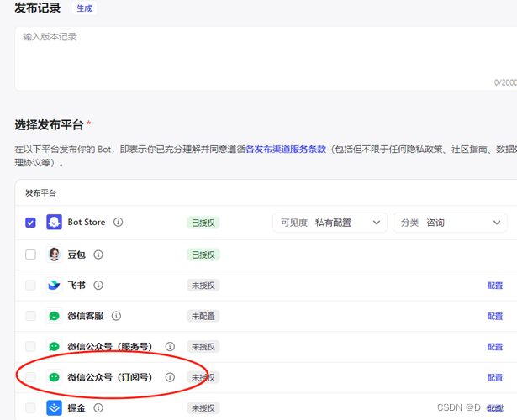Click the 掘金 label text
This screenshot has width=517, height=420.
tap(76, 407)
